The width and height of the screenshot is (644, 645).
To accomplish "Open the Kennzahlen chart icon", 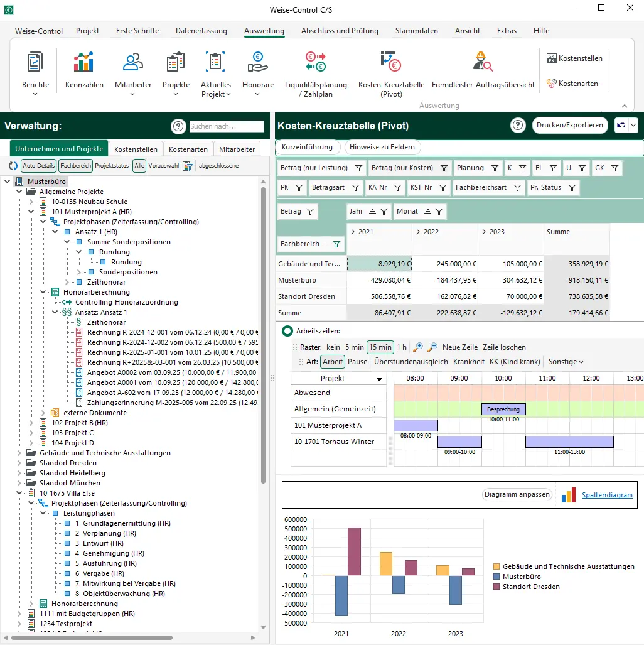I will 83,62.
